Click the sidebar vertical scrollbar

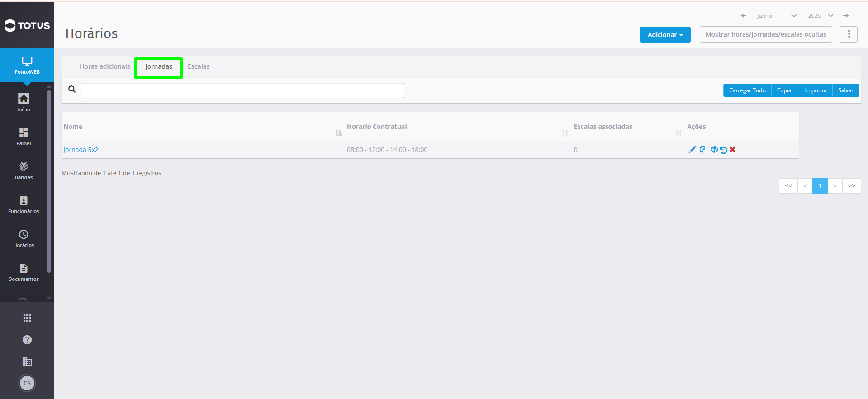coord(49,182)
